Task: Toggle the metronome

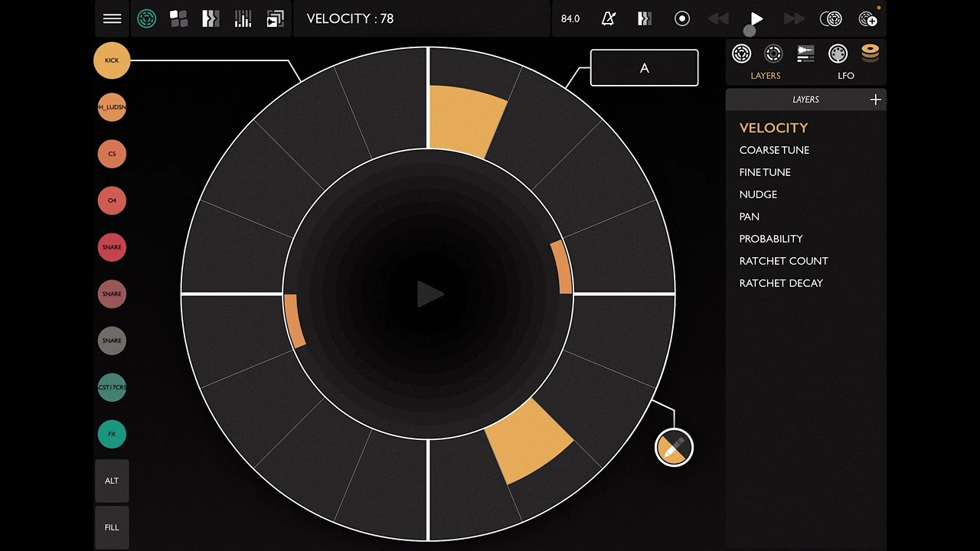Action: (609, 18)
